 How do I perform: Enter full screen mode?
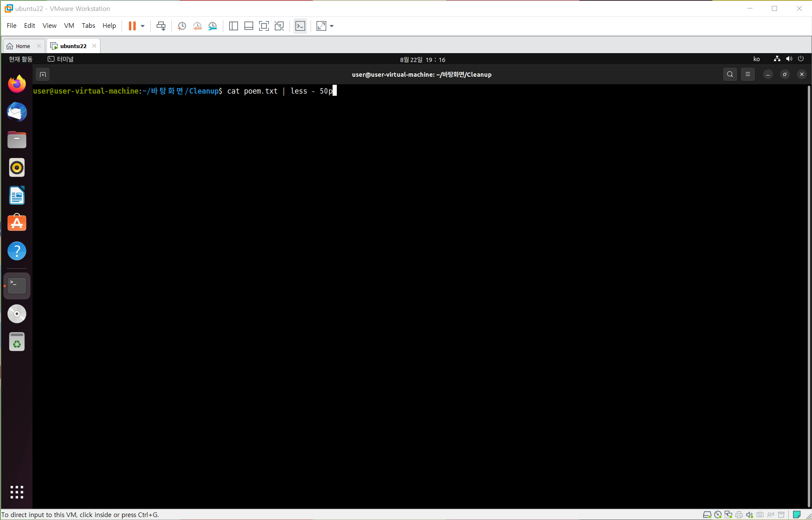click(264, 26)
